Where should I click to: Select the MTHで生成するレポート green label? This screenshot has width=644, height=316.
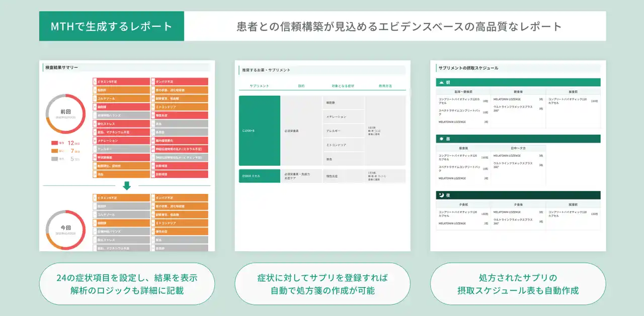point(112,26)
